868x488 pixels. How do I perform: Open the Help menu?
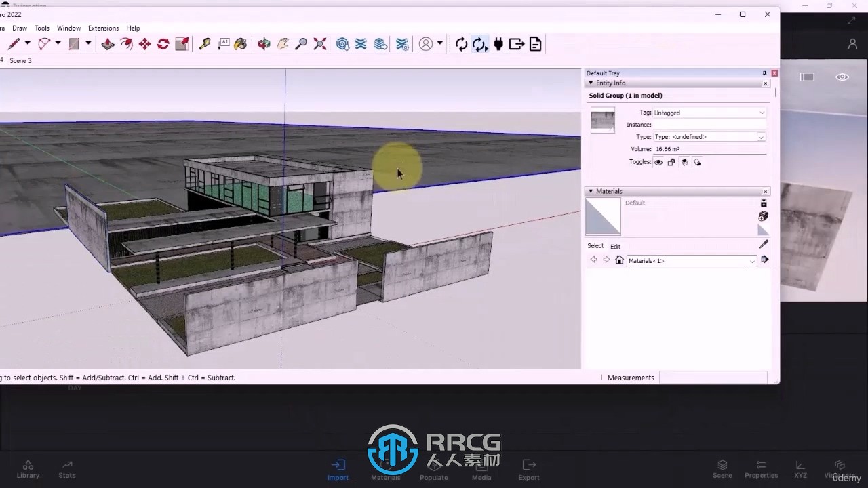(x=133, y=28)
